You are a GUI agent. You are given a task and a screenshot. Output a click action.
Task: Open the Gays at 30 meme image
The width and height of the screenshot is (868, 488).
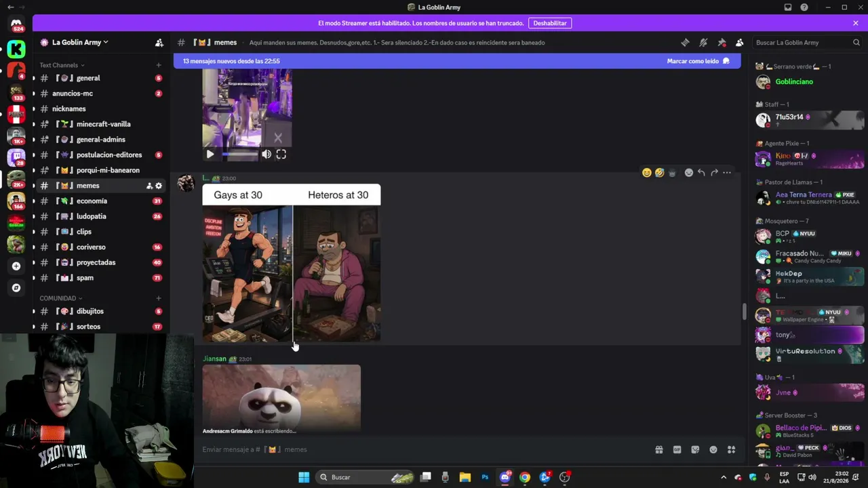[x=292, y=263]
